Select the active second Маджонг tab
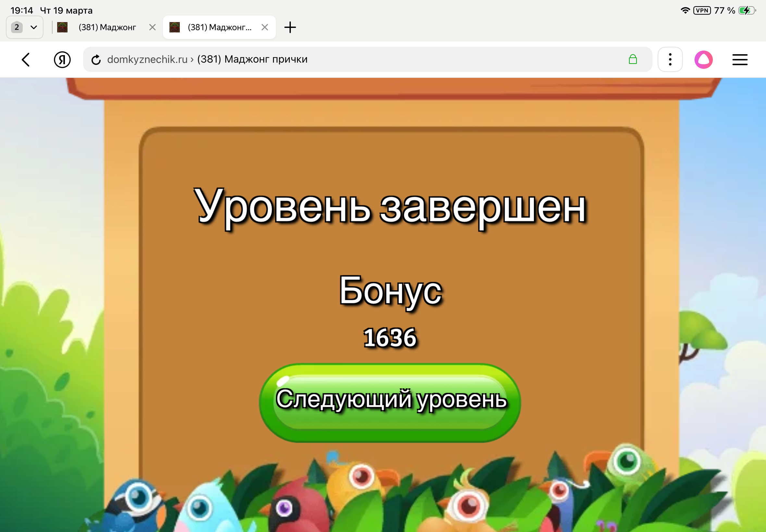The image size is (766, 532). pyautogui.click(x=219, y=27)
